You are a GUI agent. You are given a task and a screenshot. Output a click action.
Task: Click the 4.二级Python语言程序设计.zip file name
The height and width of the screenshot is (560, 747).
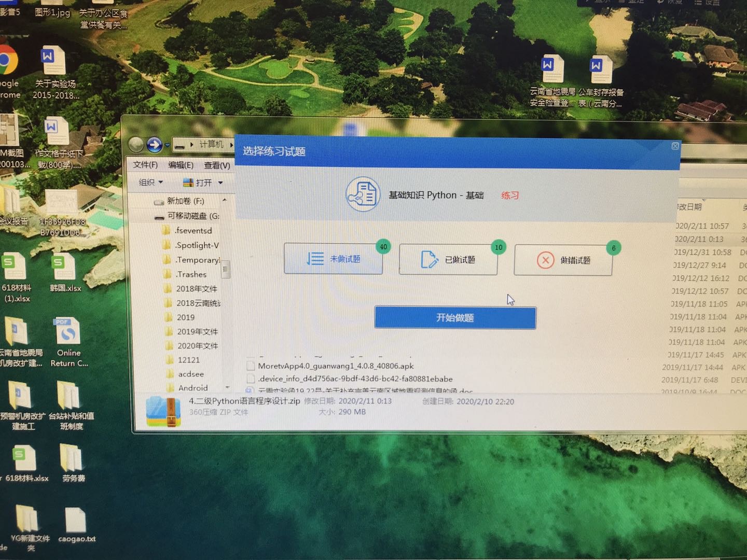pos(244,401)
